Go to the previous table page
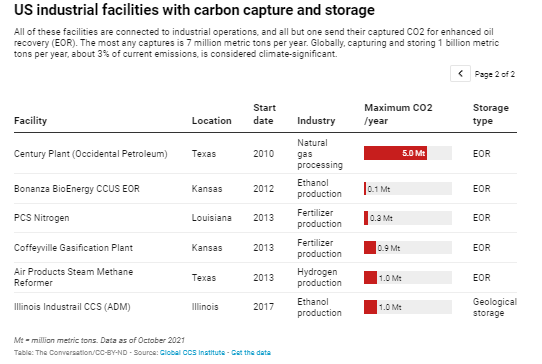Screen dimensions: 542x364 click(x=460, y=74)
